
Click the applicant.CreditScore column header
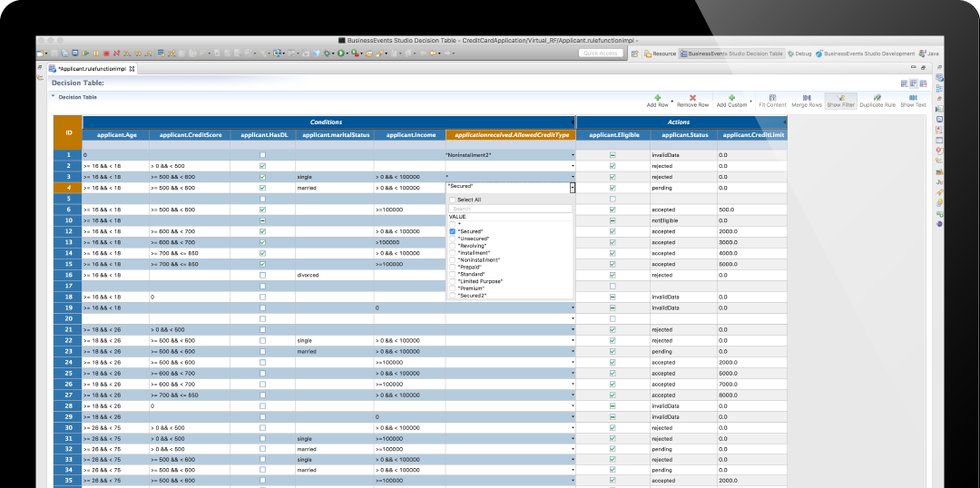pos(190,134)
